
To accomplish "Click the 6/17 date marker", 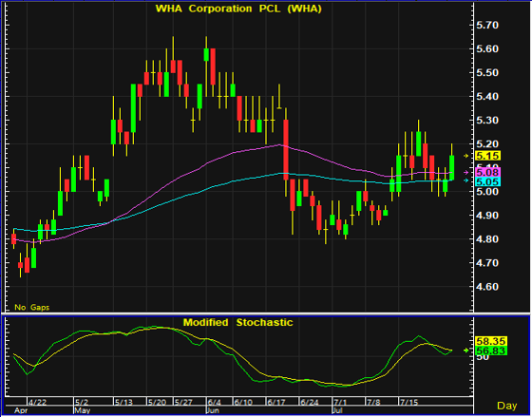I will coord(276,403).
